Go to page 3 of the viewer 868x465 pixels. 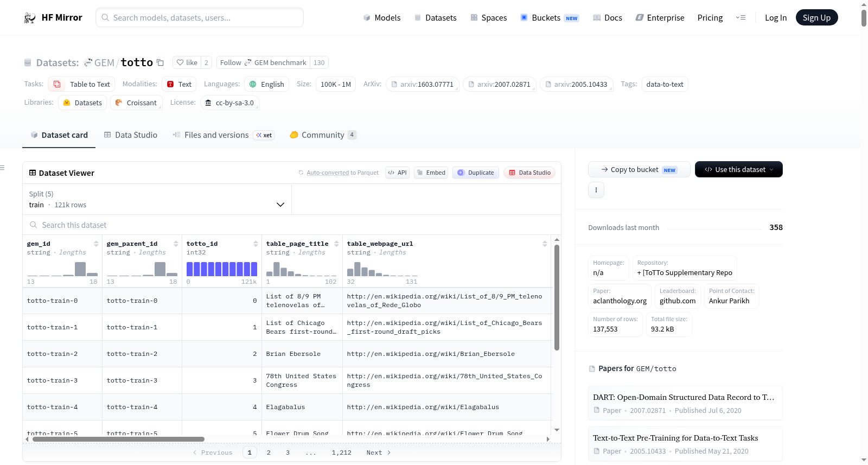coord(288,453)
